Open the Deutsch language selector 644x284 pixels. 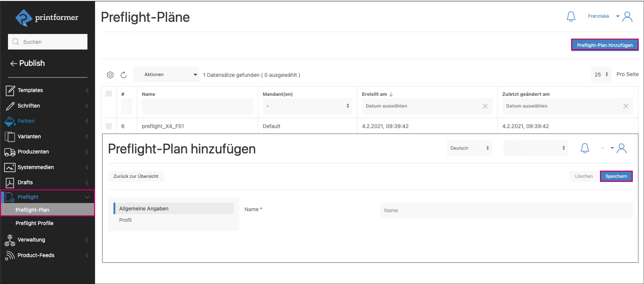click(x=469, y=148)
